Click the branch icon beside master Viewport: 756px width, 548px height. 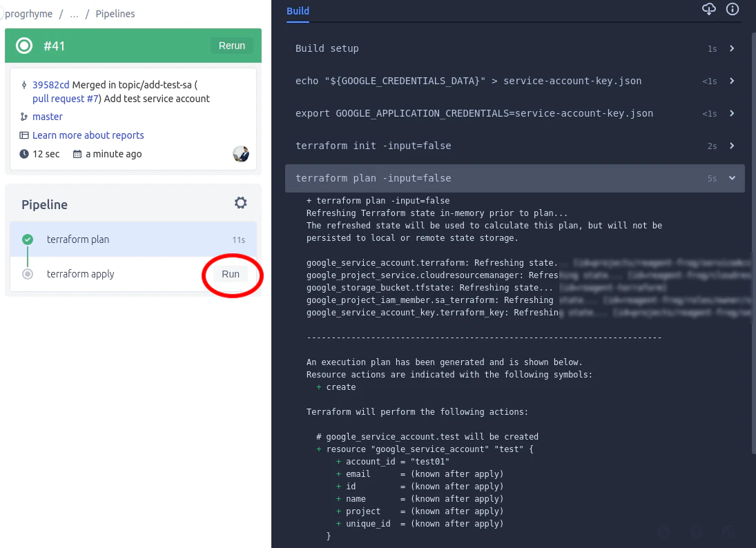point(23,117)
